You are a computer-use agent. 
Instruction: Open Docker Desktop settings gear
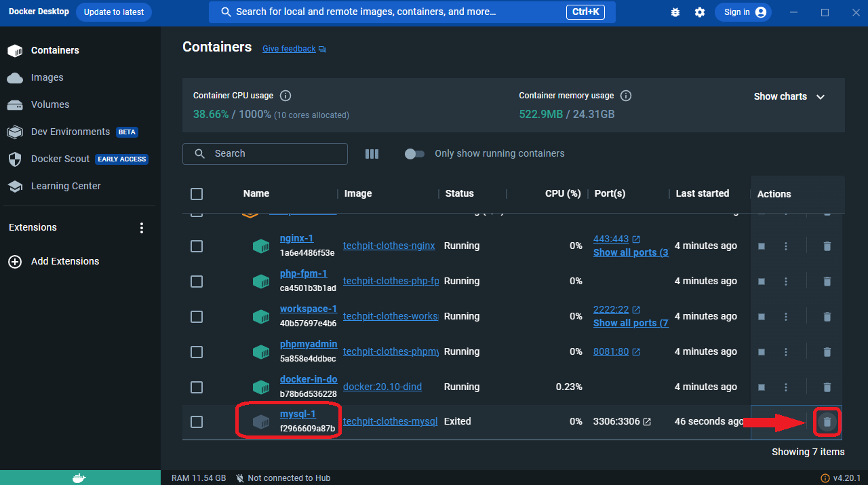[x=700, y=12]
